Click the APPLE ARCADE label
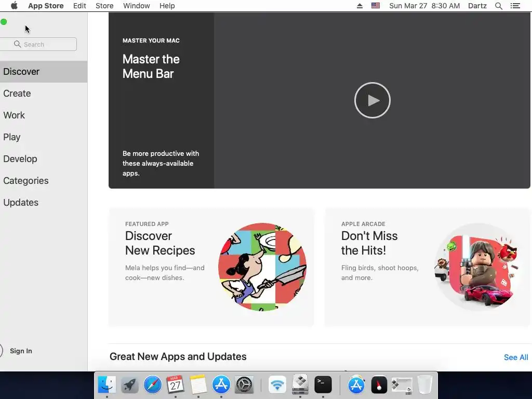Viewport: 532px width, 399px height. [x=363, y=224]
